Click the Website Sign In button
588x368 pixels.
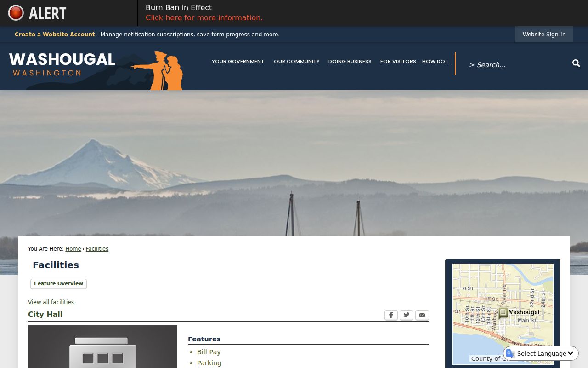544,34
